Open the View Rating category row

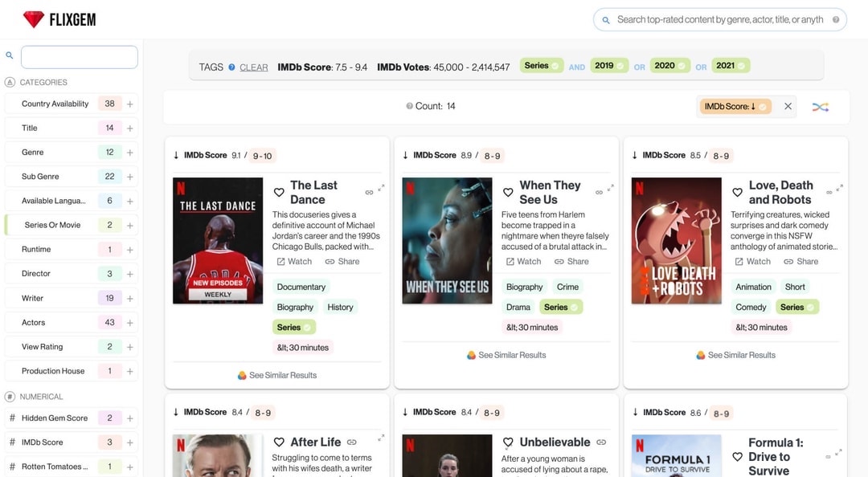[x=72, y=346]
